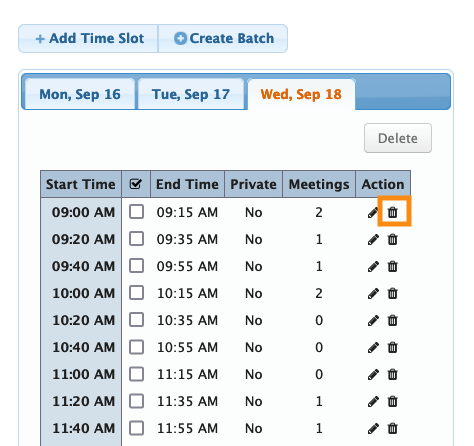Image resolution: width=474 pixels, height=446 pixels.
Task: Tick the checkbox for 09:00 AM slot
Action: 137,212
